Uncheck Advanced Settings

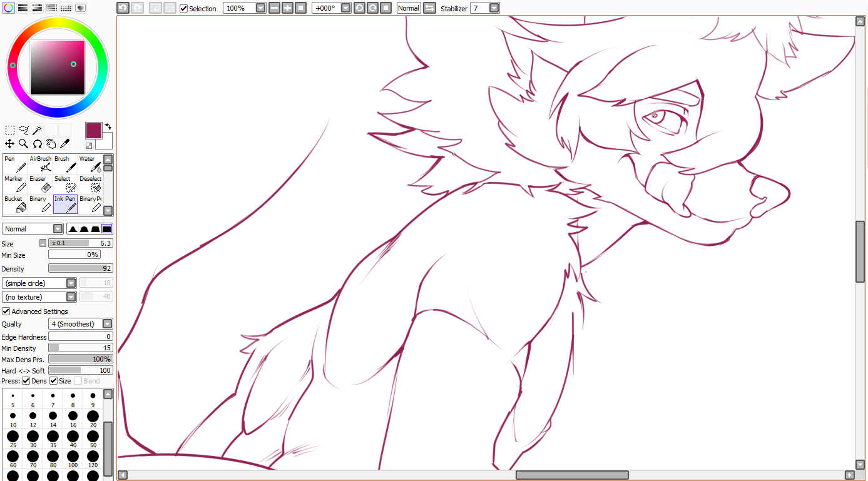click(6, 311)
